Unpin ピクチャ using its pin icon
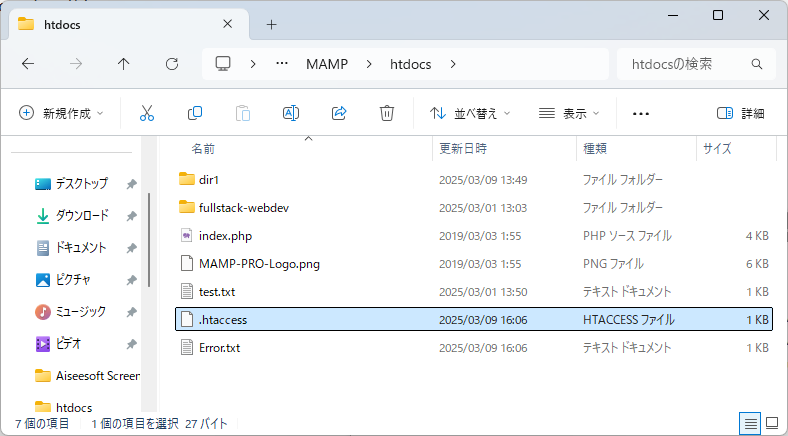Screen dimensions: 788x436 pos(131,280)
